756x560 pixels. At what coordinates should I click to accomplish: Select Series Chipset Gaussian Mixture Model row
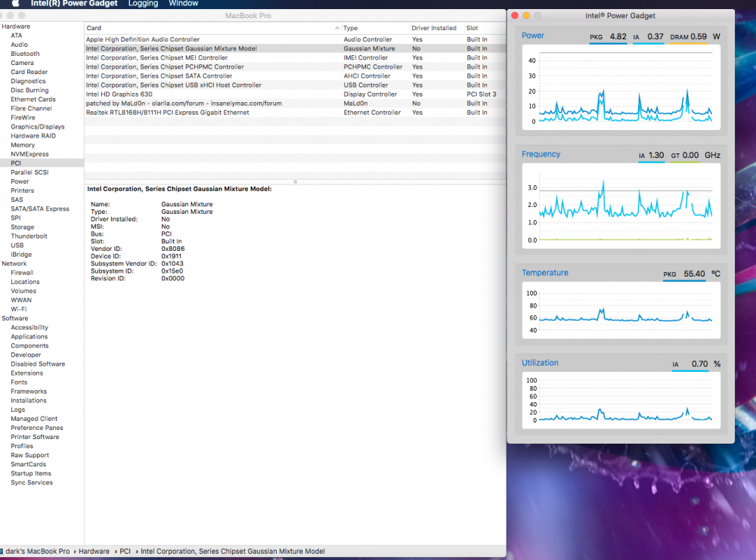(x=295, y=48)
